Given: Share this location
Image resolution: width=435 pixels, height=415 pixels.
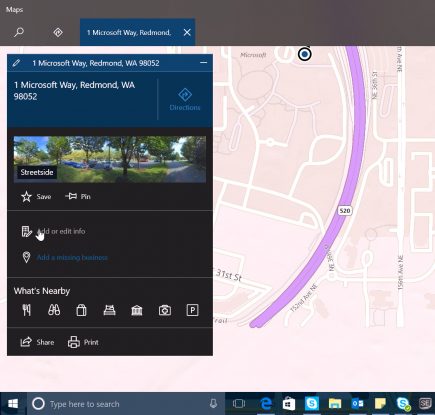Looking at the screenshot, I should 37,342.
